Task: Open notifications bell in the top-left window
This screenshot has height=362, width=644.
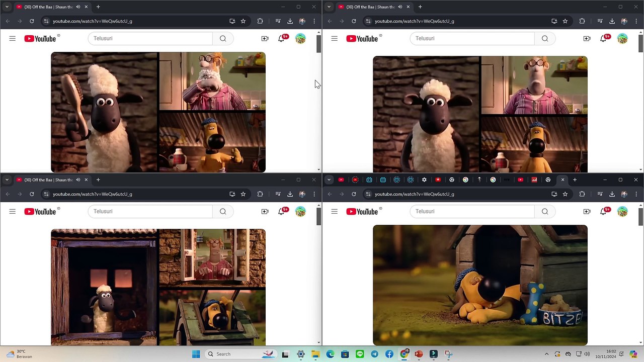Action: 281,39
